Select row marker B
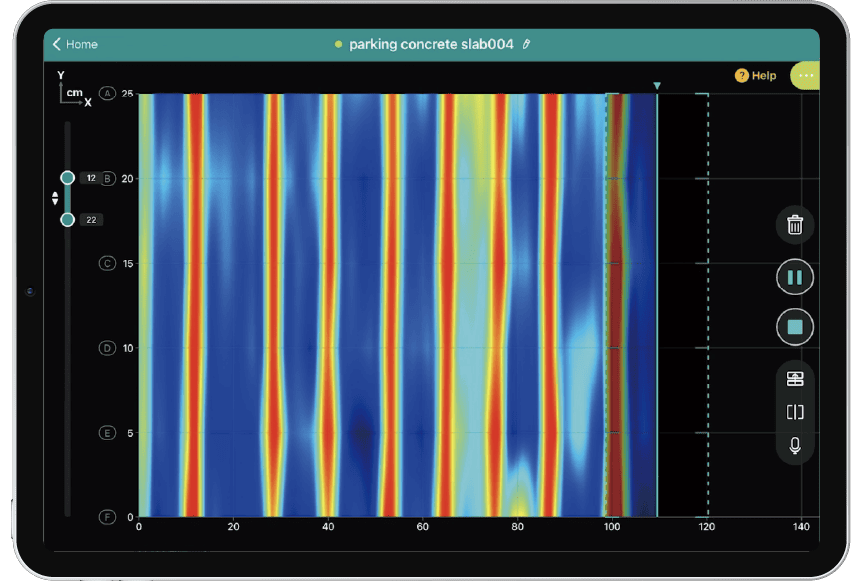 (107, 179)
